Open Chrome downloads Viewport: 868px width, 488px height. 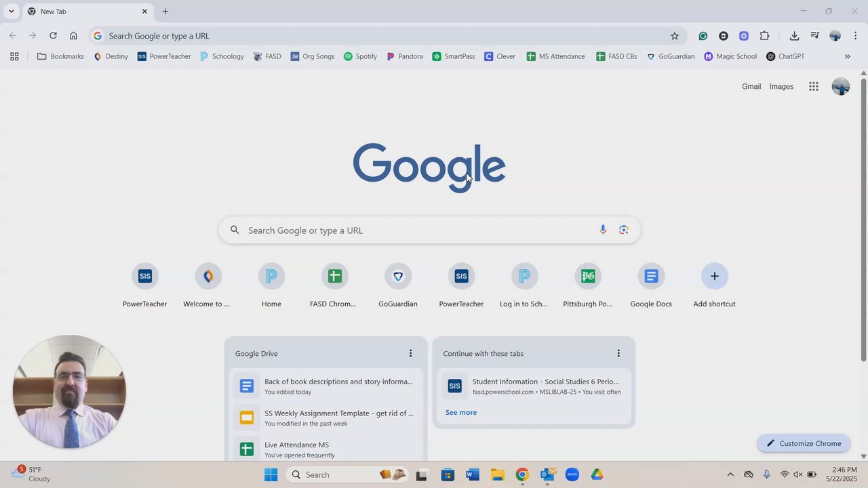click(794, 36)
